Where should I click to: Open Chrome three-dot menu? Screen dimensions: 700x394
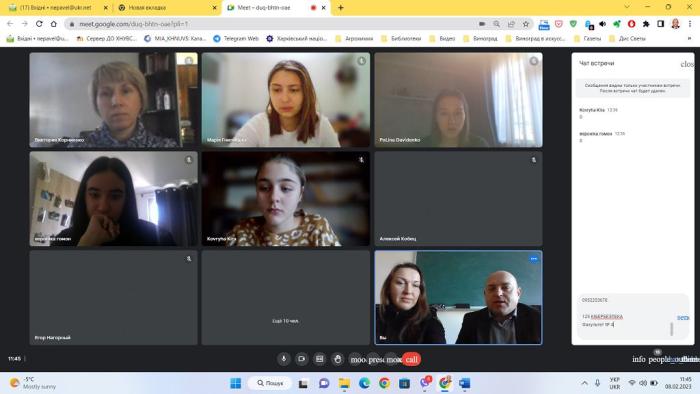(x=690, y=24)
